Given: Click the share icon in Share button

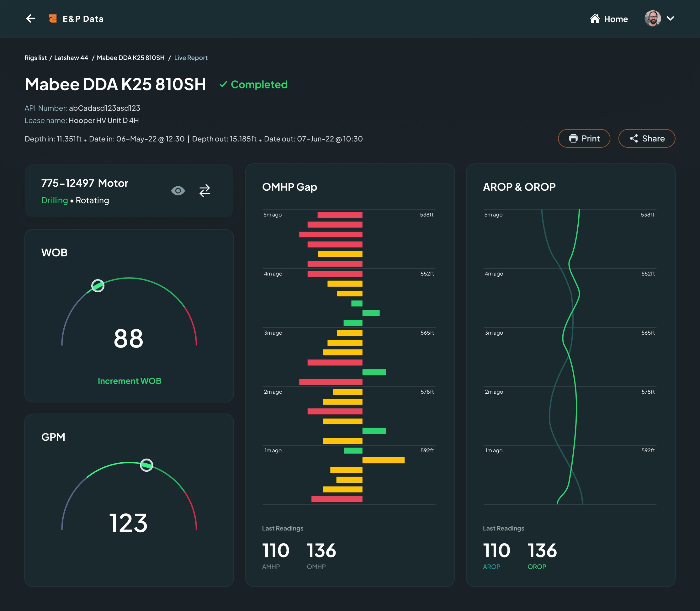Looking at the screenshot, I should pyautogui.click(x=634, y=138).
